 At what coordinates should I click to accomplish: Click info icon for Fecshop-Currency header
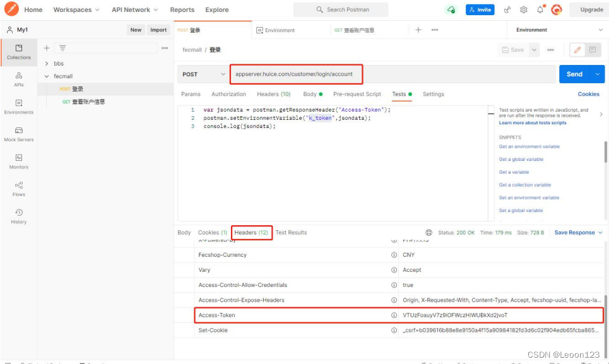(x=394, y=255)
